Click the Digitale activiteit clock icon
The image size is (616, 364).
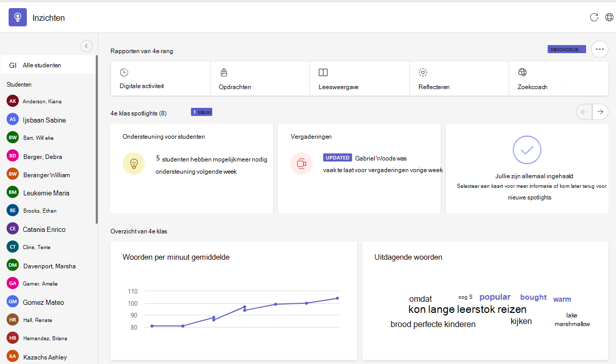[x=124, y=72]
